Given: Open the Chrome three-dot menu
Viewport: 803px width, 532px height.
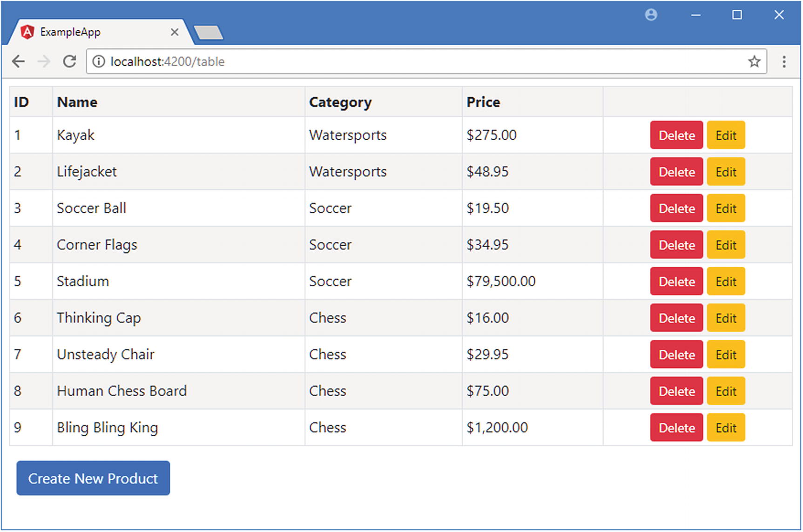Looking at the screenshot, I should click(784, 61).
